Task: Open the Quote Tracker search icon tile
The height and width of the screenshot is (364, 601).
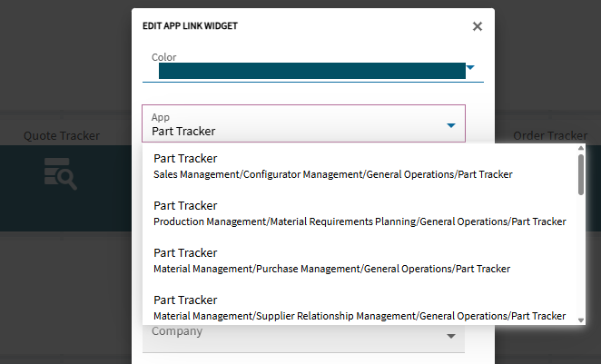Action: [x=61, y=172]
